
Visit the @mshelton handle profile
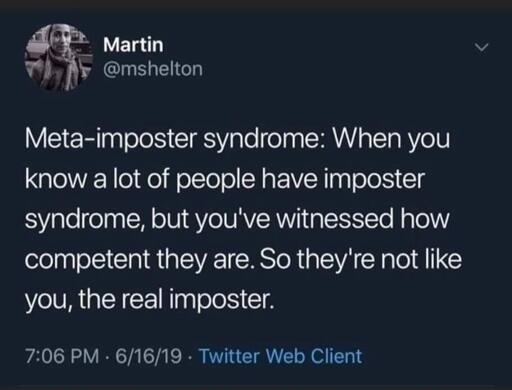tap(153, 69)
